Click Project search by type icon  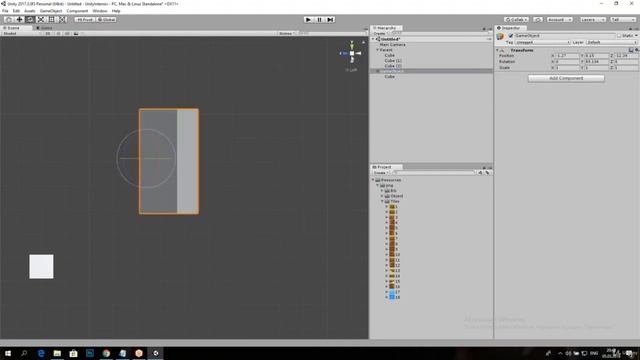click(480, 173)
